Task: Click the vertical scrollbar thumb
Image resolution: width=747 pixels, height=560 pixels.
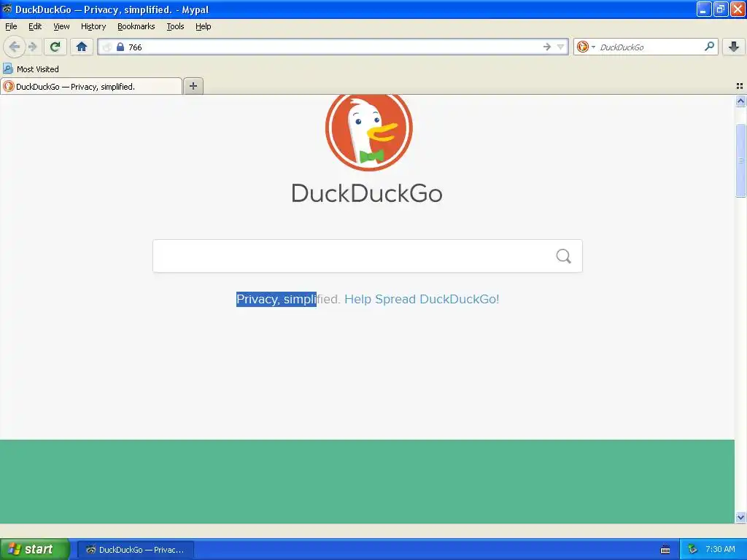Action: pos(740,160)
